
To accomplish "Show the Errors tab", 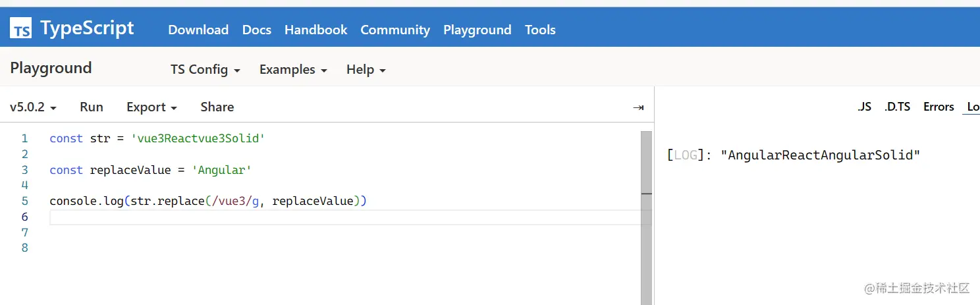I will pyautogui.click(x=939, y=107).
